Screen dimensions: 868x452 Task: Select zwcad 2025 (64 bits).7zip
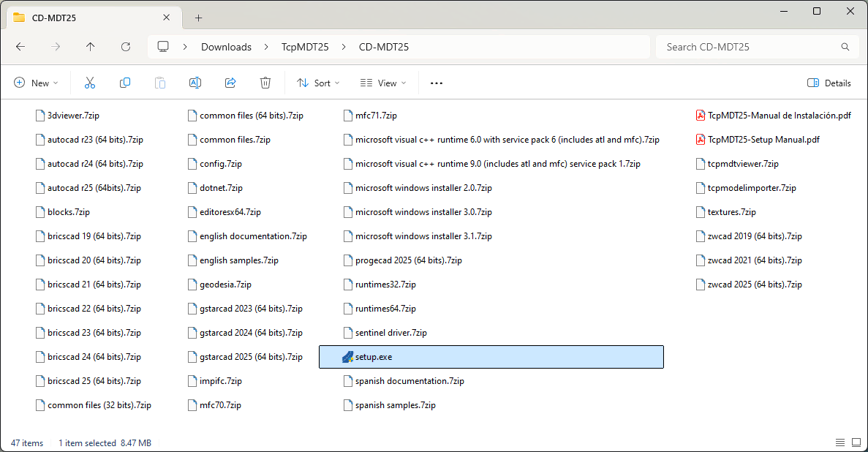749,285
